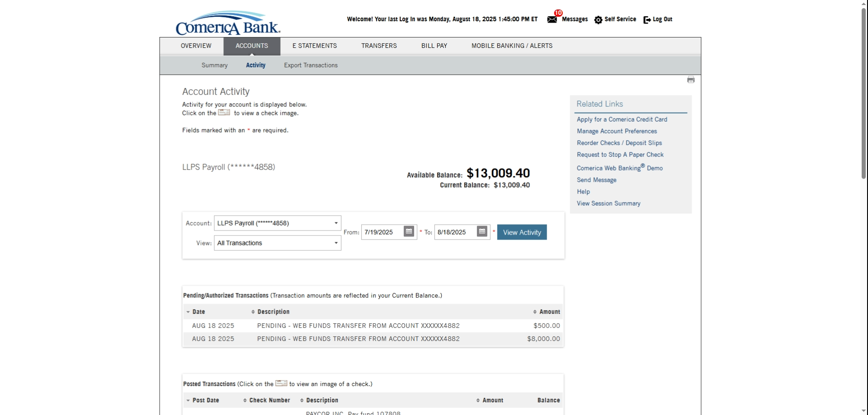Viewport: 868px width, 415px height.
Task: Switch to the Transfers tab
Action: pos(379,46)
